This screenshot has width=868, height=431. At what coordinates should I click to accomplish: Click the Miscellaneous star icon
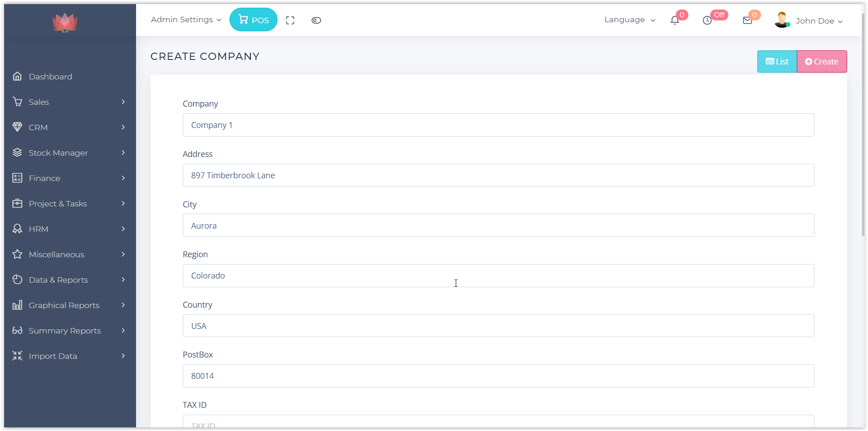(17, 254)
